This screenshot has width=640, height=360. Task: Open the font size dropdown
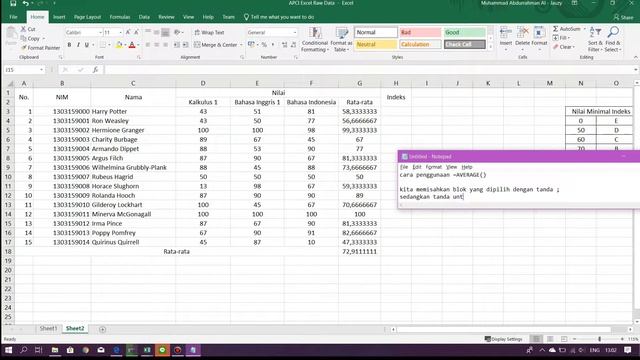(120, 32)
